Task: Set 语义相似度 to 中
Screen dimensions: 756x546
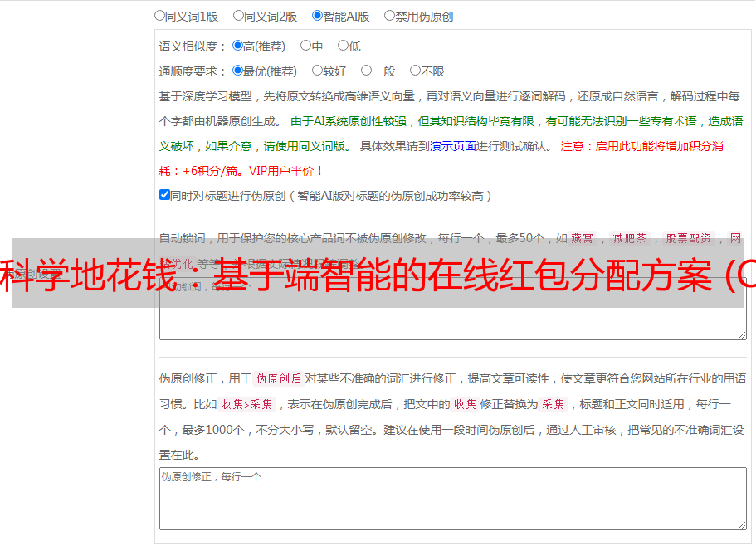Action: pyautogui.click(x=305, y=46)
